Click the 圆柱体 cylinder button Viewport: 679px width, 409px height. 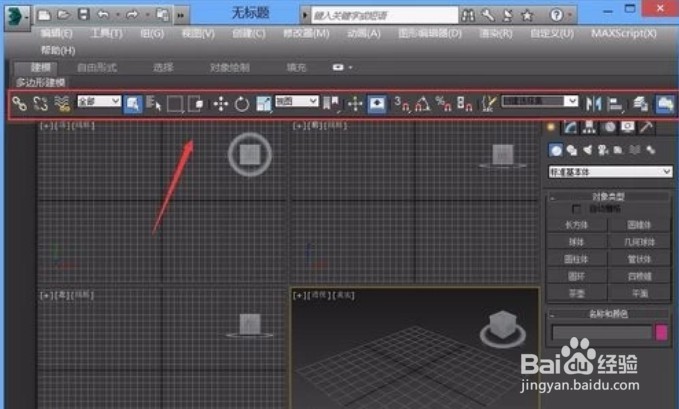[x=576, y=259]
